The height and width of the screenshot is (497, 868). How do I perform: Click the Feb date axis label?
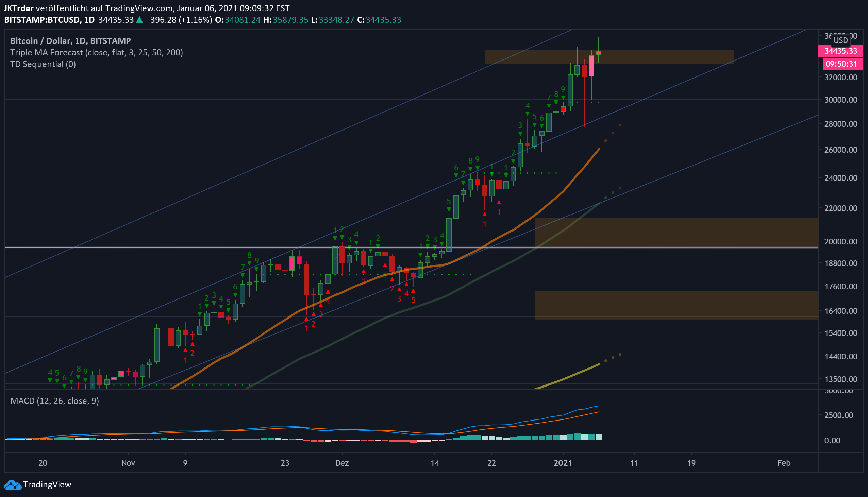784,463
